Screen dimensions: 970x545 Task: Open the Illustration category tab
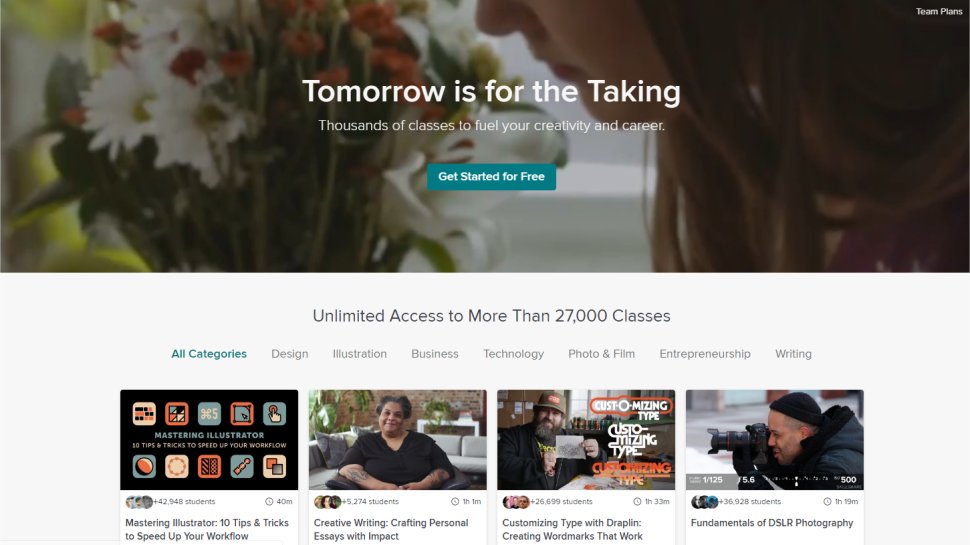click(359, 354)
